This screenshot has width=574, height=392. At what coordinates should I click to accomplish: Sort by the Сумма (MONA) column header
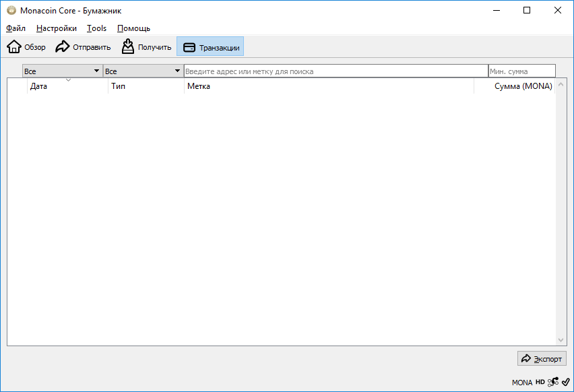coord(514,86)
